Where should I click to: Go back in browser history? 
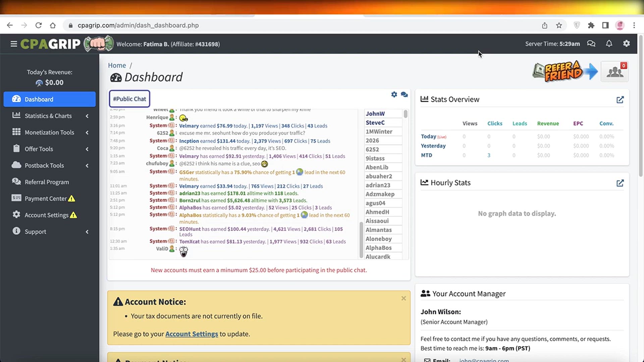[10, 25]
